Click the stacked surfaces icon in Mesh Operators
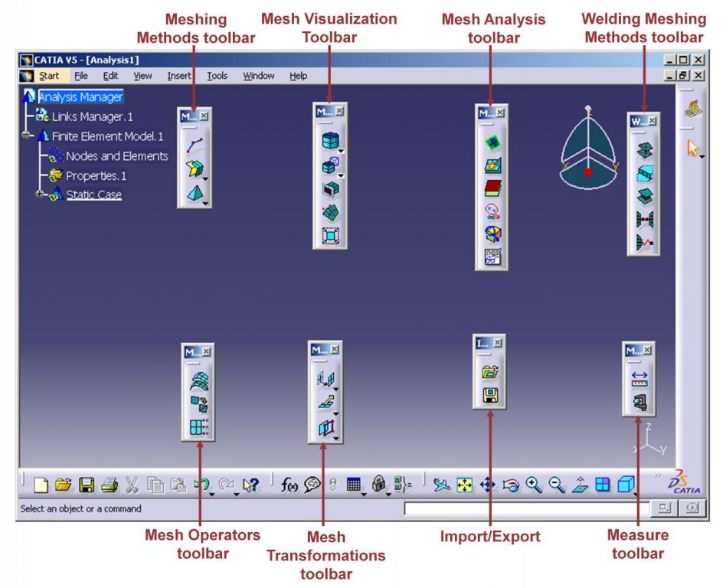 tap(199, 381)
